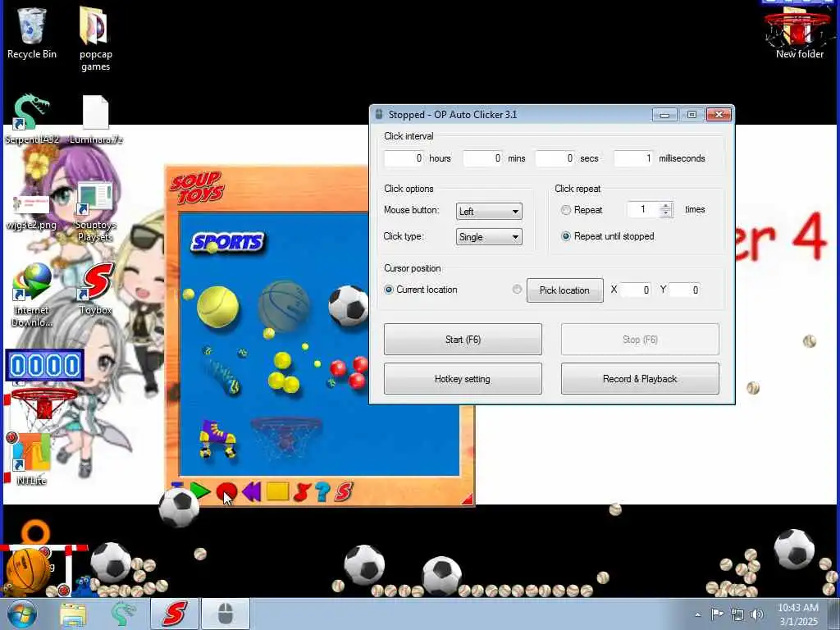Open the Internet Download Manager shortcut
840x630 pixels.
(x=32, y=295)
